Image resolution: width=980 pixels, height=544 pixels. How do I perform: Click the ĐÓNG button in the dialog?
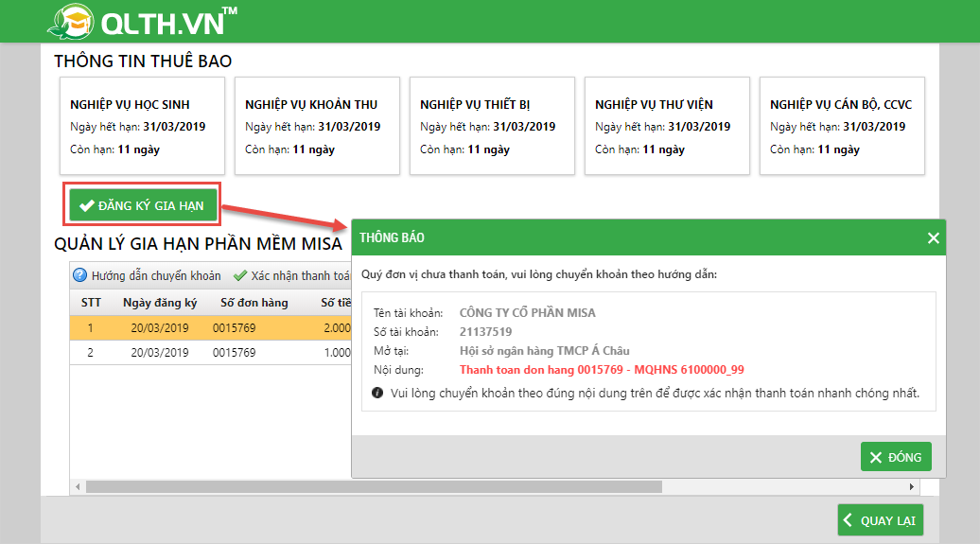pyautogui.click(x=896, y=456)
